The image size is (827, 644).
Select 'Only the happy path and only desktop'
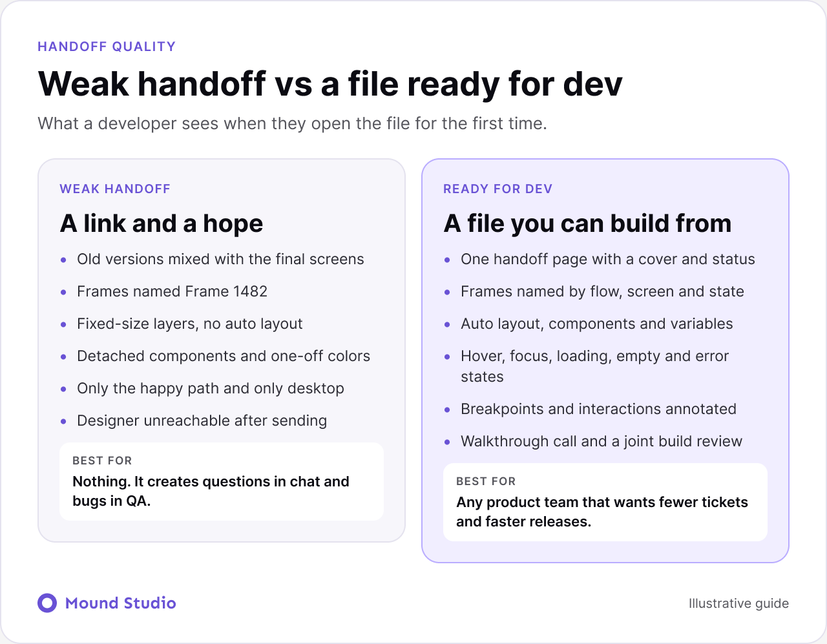(211, 388)
